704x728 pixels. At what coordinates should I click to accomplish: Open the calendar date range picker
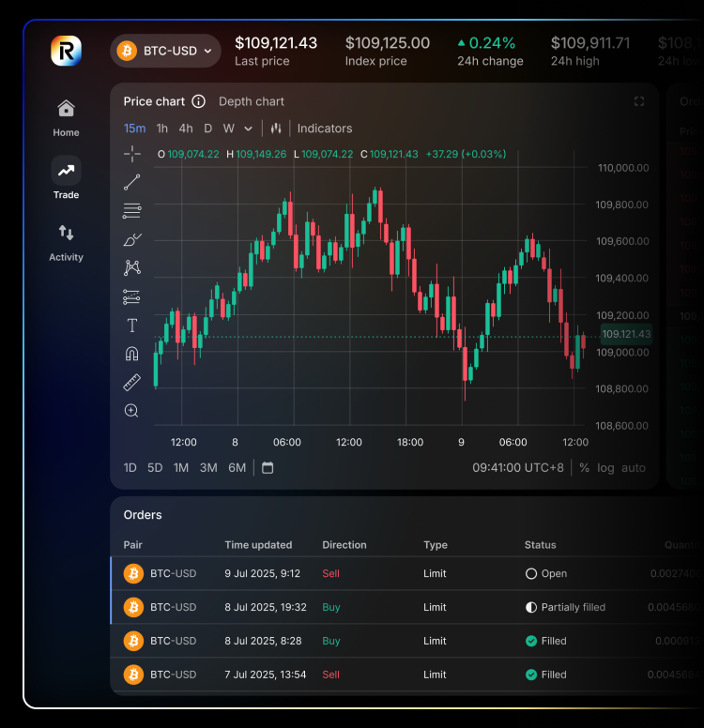tap(268, 468)
